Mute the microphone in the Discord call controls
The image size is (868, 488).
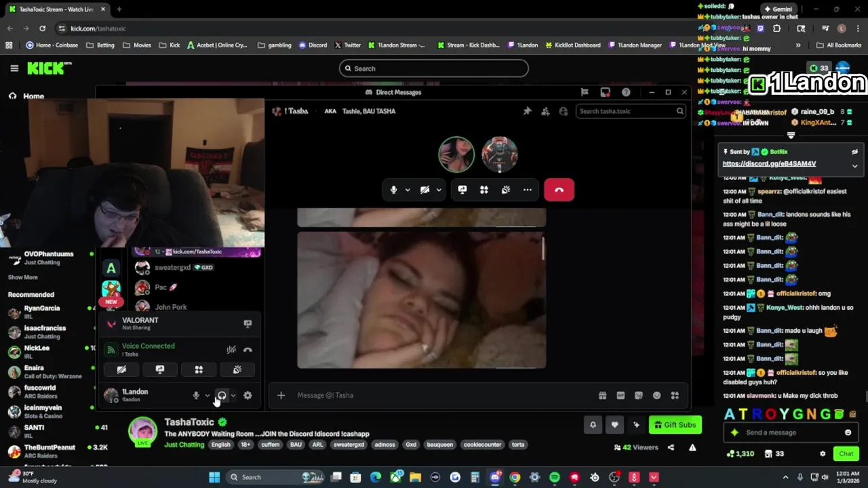click(x=393, y=190)
